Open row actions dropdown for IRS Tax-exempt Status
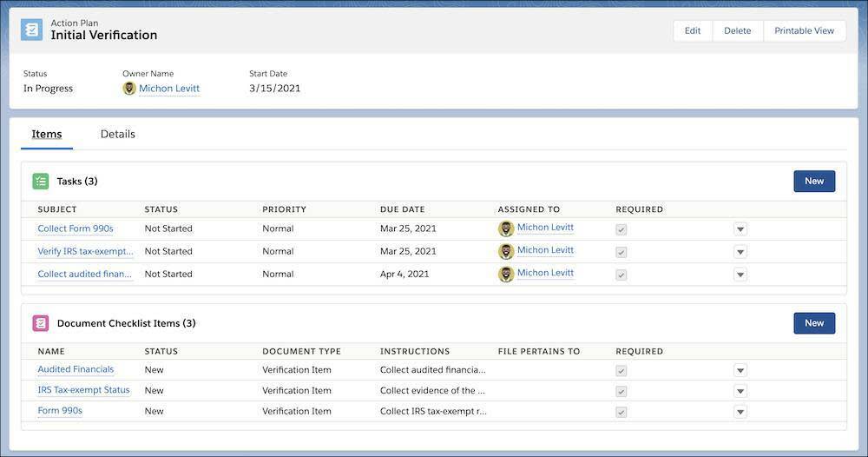 click(x=740, y=391)
